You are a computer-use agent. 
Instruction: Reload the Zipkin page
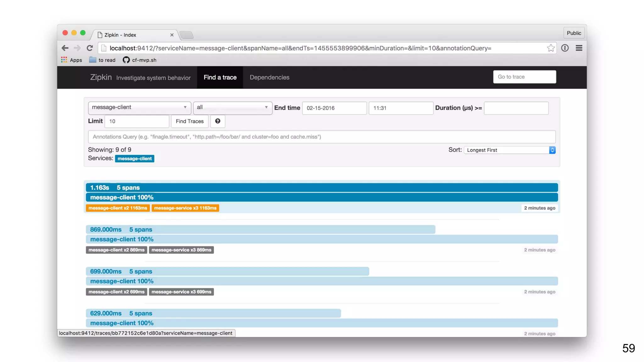90,48
